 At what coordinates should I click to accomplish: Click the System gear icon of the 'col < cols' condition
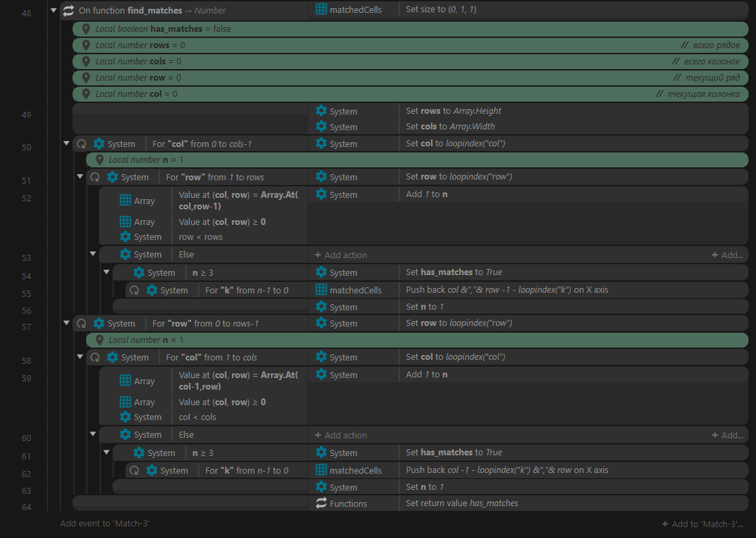(x=125, y=417)
